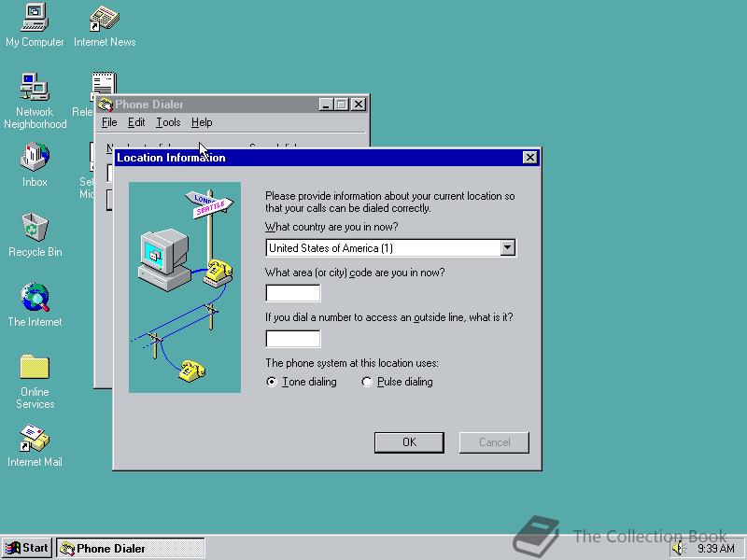The width and height of the screenshot is (747, 560).
Task: Click the Phone Dialer title bar icon
Action: 106,105
